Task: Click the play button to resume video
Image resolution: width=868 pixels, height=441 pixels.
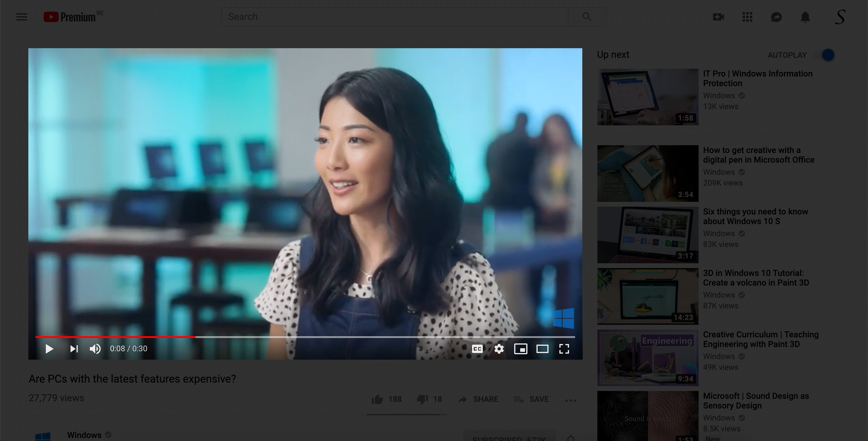Action: click(x=49, y=348)
